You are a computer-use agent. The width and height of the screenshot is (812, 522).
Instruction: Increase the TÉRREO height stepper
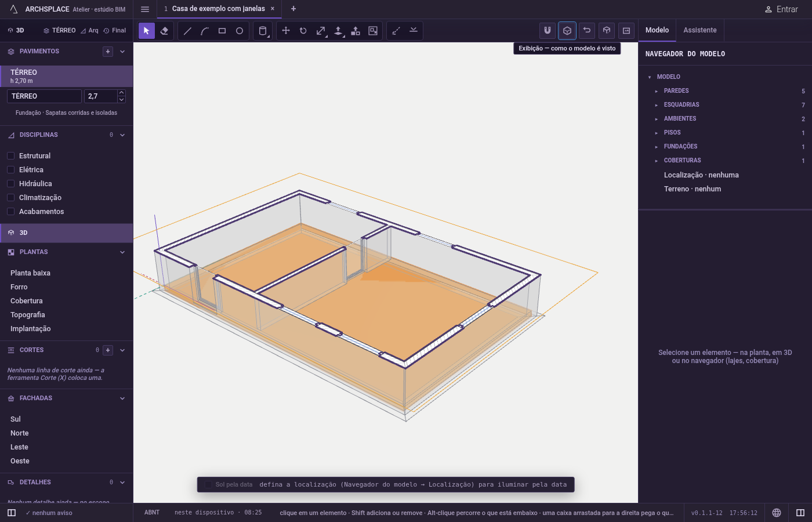[x=121, y=93]
